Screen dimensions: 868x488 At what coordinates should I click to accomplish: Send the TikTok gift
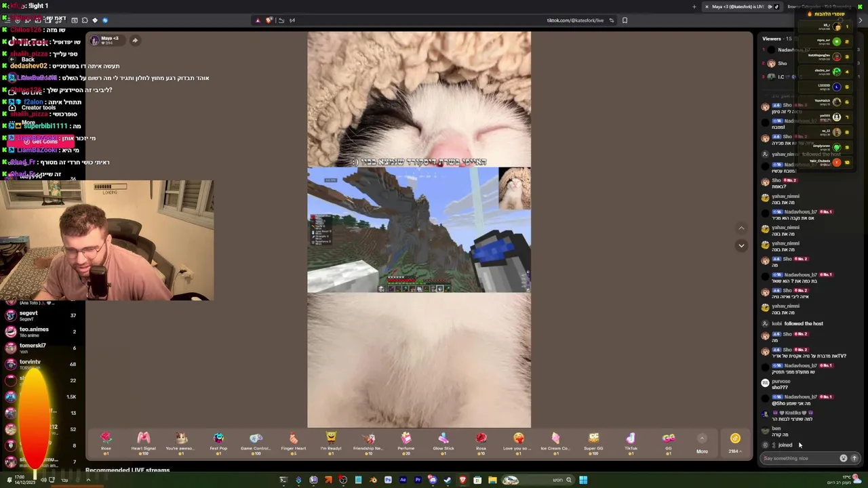pos(631,442)
